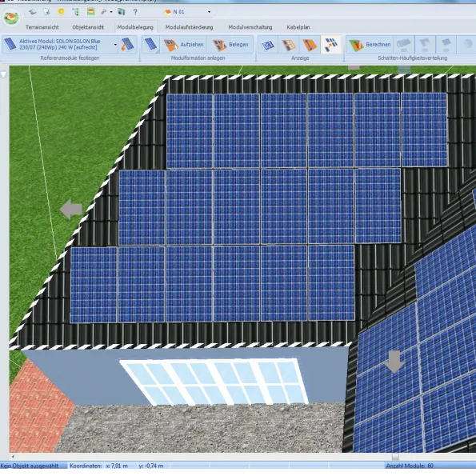Image resolution: width=476 pixels, height=476 pixels.
Task: Click the single module placement icon
Action: click(151, 45)
